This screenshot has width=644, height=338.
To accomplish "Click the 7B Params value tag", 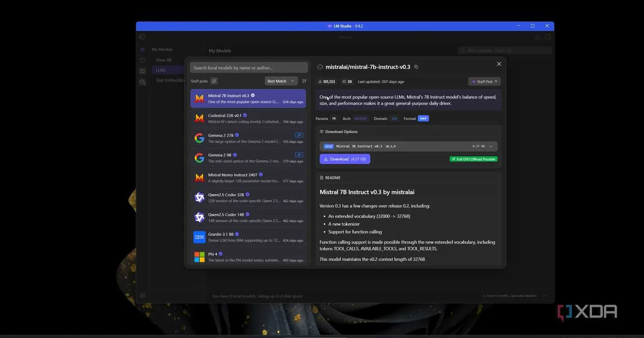I will tap(334, 119).
